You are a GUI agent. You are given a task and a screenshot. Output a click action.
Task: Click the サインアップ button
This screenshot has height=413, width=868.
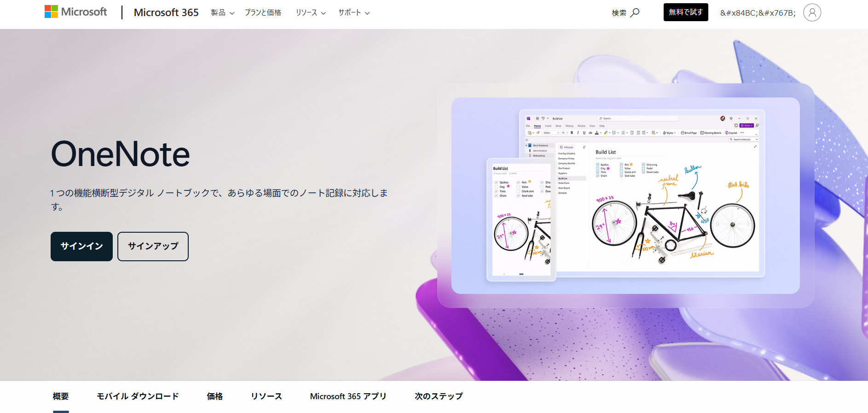tap(153, 247)
